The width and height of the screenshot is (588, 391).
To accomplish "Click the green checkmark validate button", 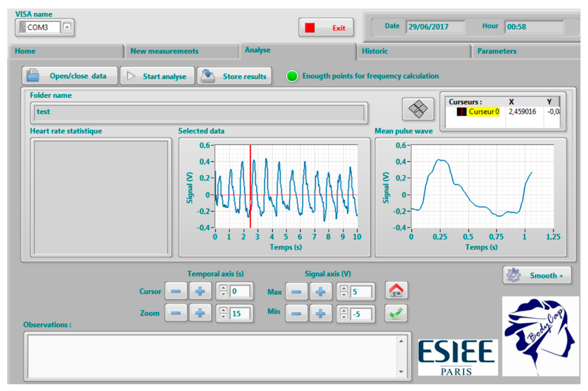I will [396, 313].
